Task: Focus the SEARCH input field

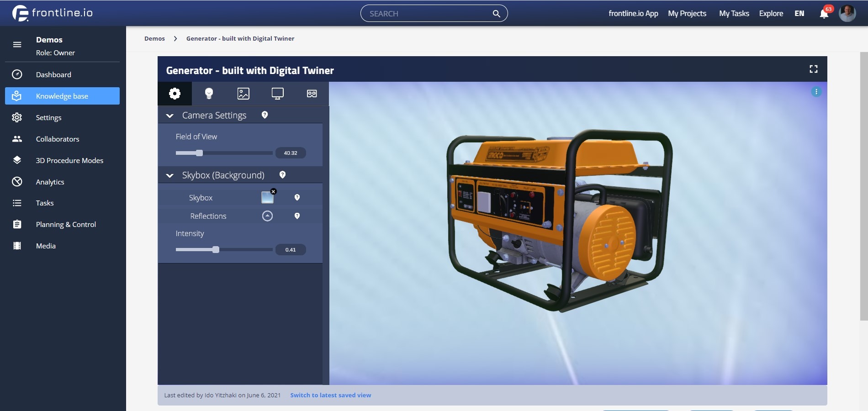Action: 427,13
